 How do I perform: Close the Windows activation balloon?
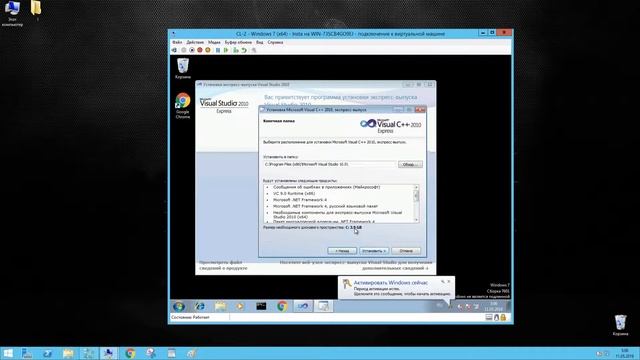[449, 281]
